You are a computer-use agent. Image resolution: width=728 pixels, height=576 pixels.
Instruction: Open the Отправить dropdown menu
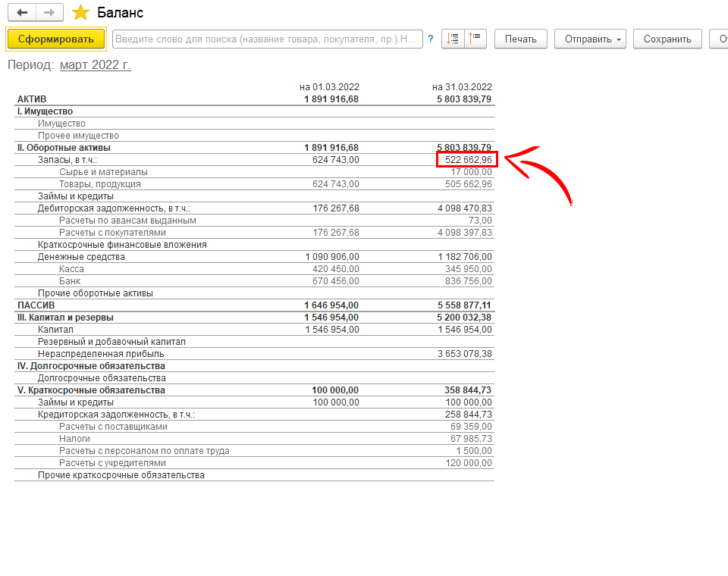(589, 39)
